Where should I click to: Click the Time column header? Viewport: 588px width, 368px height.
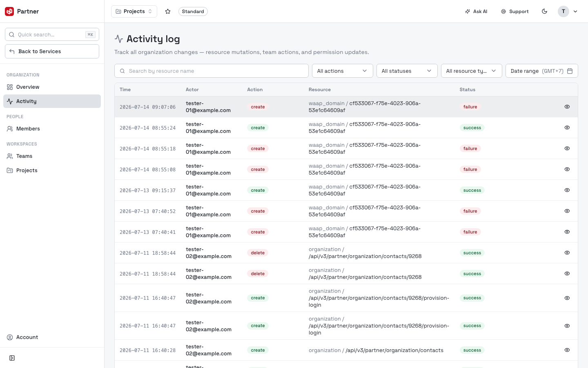pos(125,90)
